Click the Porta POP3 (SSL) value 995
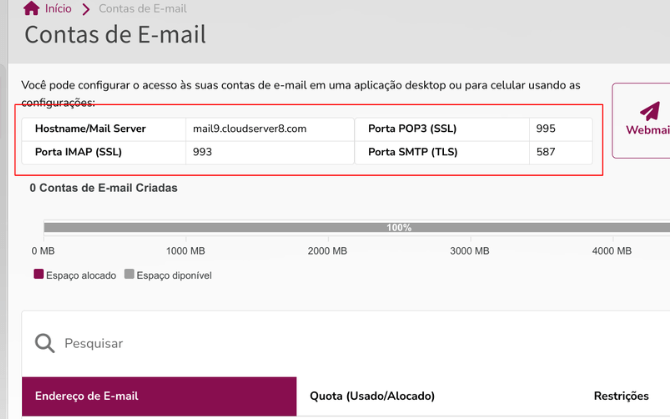The height and width of the screenshot is (419, 670). tap(546, 129)
